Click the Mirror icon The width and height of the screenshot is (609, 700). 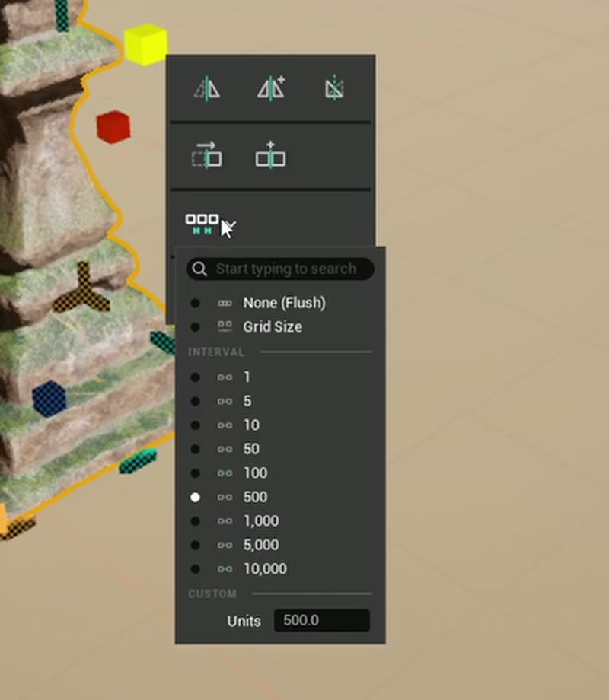coord(207,88)
